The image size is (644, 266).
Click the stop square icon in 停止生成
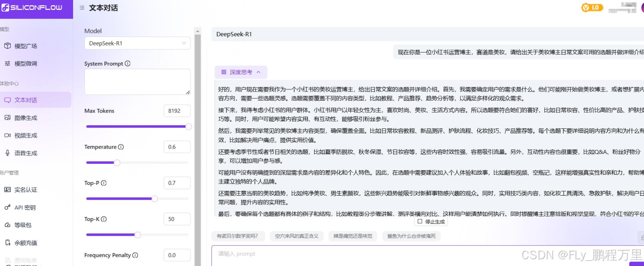pos(420,221)
